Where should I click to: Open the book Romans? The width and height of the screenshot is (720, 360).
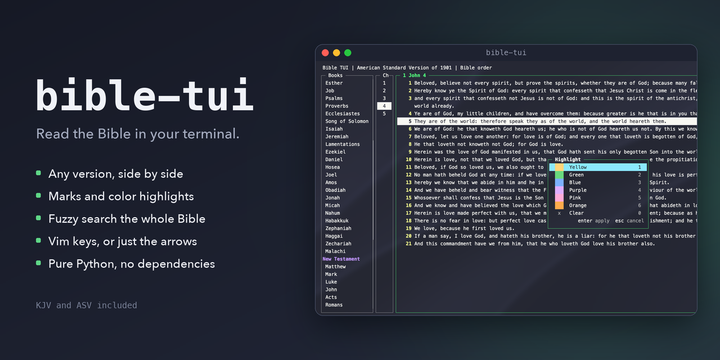coord(334,305)
